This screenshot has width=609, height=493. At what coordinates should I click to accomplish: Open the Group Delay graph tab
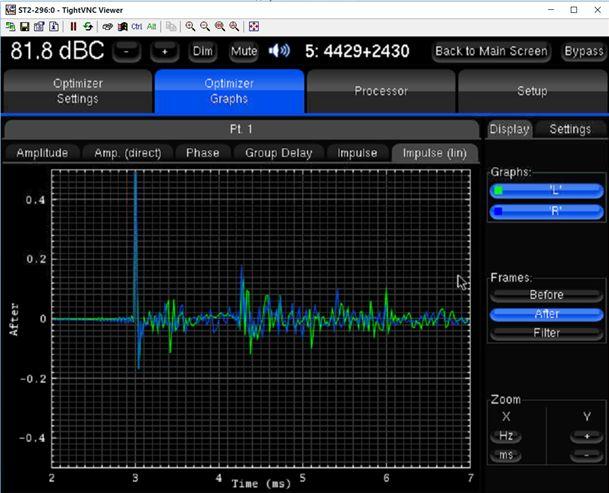pyautogui.click(x=279, y=153)
